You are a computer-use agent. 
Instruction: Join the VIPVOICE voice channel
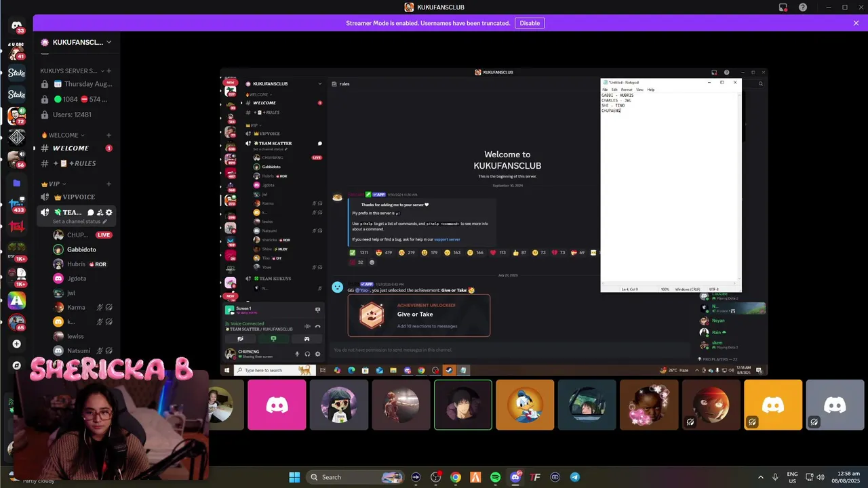tap(76, 197)
